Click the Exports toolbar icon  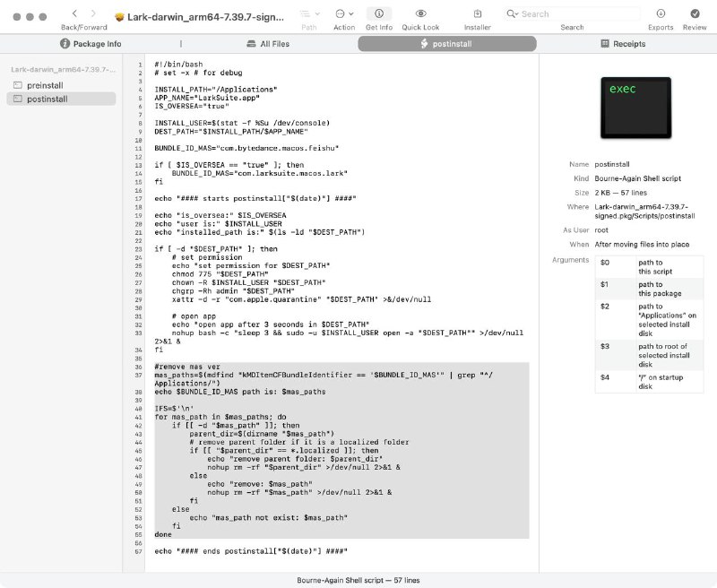click(x=661, y=13)
